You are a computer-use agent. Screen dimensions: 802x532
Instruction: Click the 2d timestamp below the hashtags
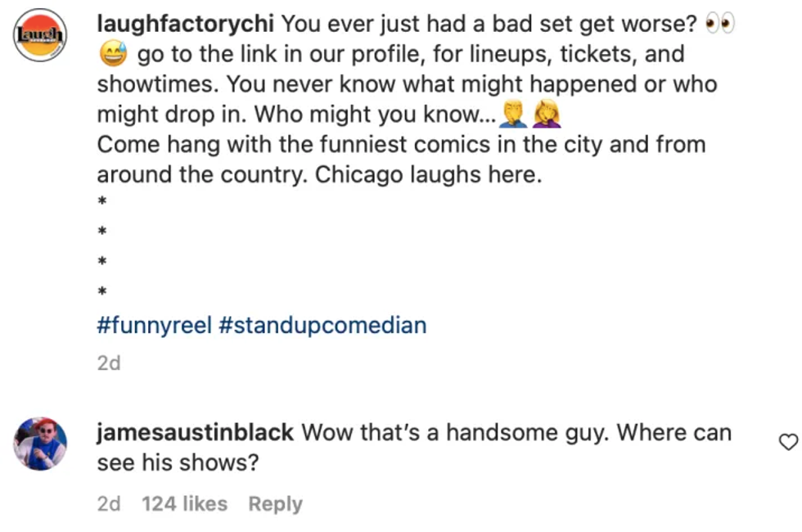click(108, 363)
